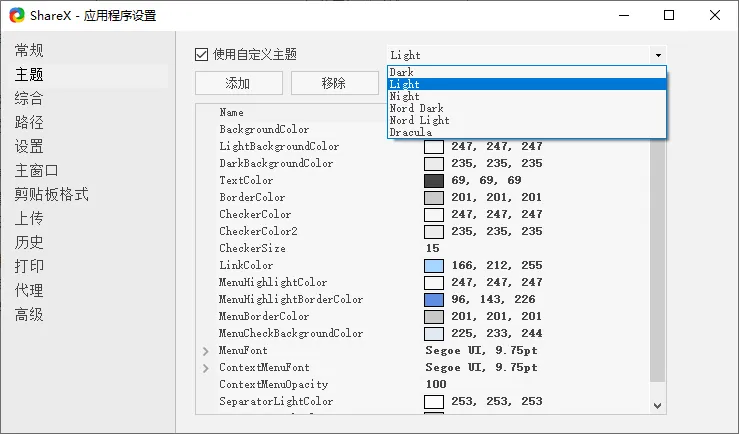The width and height of the screenshot is (739, 434).
Task: Go to the 路径 section
Action: click(x=29, y=123)
